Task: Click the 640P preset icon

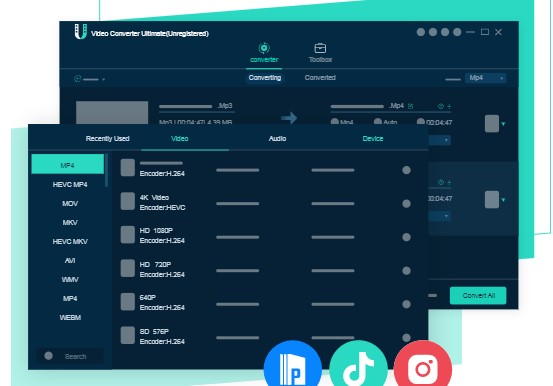Action: (x=128, y=302)
